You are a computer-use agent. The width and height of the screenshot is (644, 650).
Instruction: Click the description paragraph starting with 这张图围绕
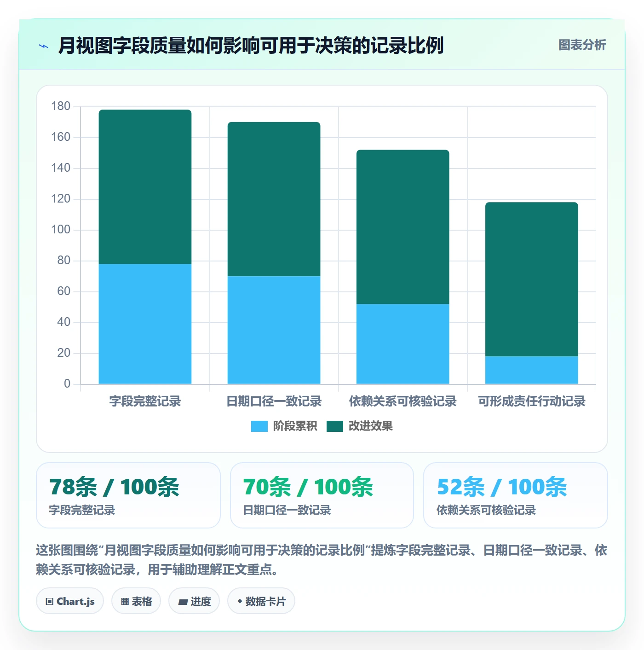pos(322,560)
